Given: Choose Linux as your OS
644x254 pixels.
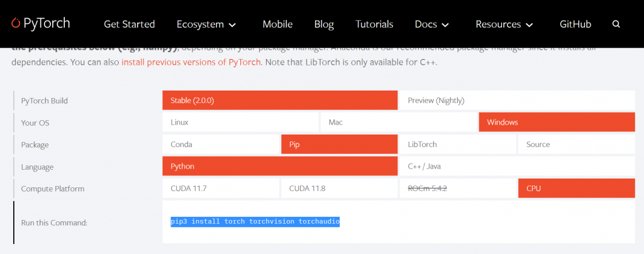Looking at the screenshot, I should pos(240,122).
